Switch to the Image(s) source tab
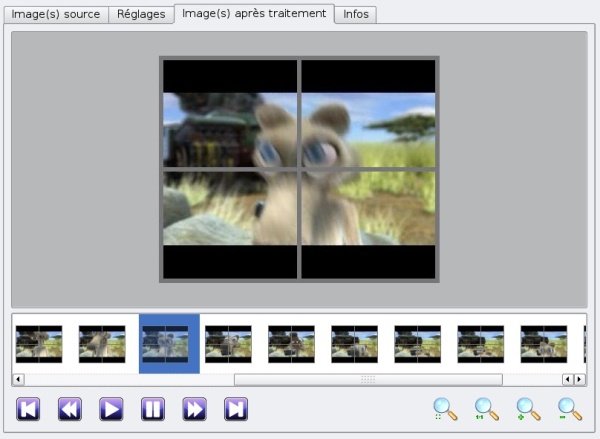600x439 pixels. click(56, 14)
